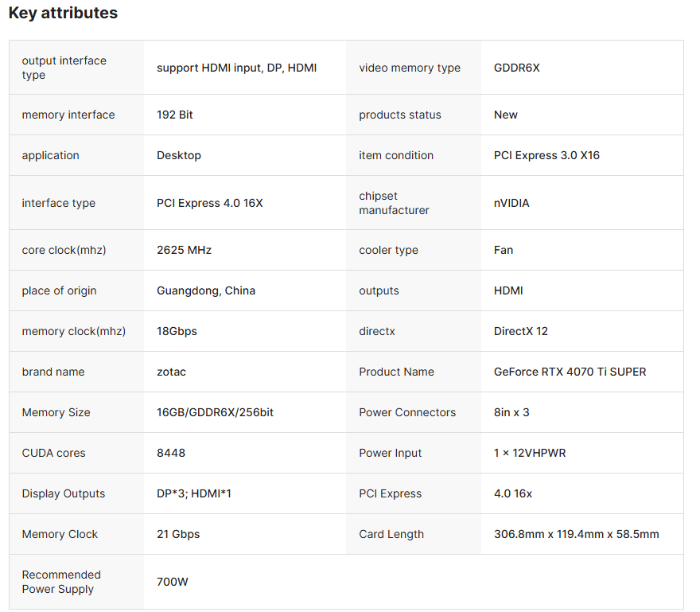Select the '8448' value
Viewport: 700px width, 612px height.
click(x=170, y=454)
